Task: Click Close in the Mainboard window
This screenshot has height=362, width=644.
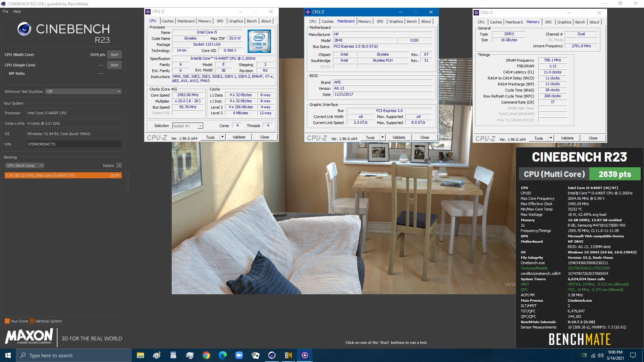Action: [x=425, y=137]
